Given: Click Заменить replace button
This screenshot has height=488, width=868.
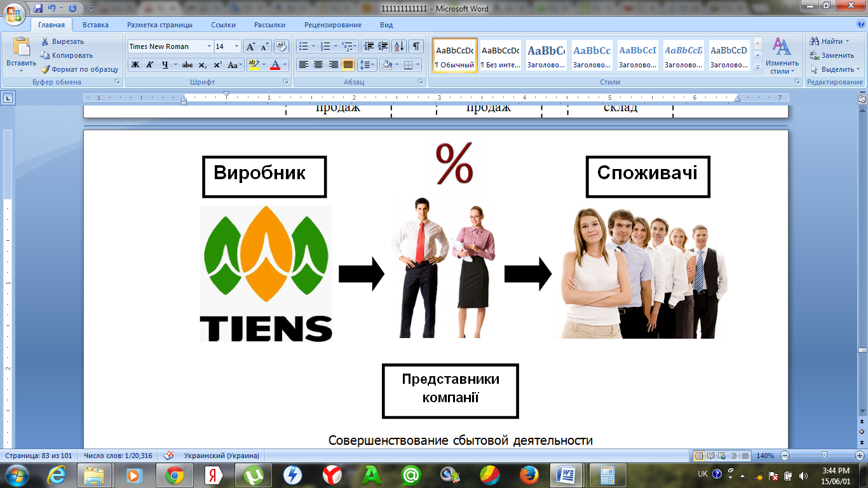Looking at the screenshot, I should pyautogui.click(x=832, y=55).
